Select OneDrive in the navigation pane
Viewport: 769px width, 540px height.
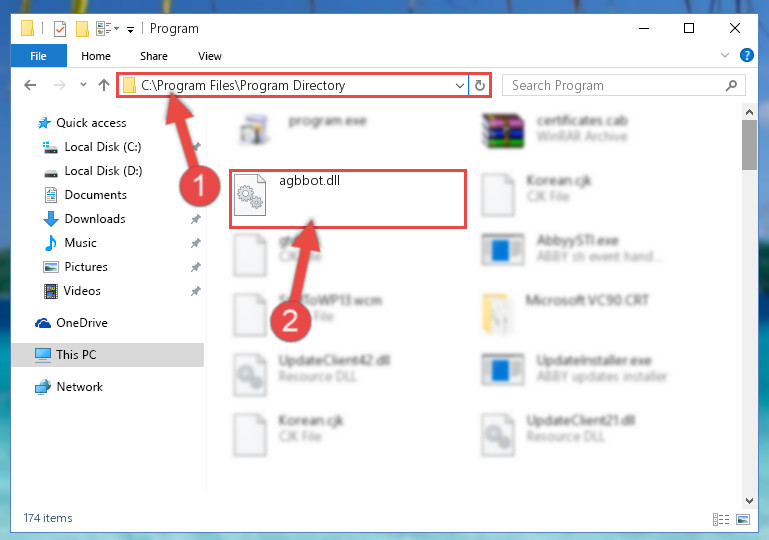pyautogui.click(x=81, y=323)
